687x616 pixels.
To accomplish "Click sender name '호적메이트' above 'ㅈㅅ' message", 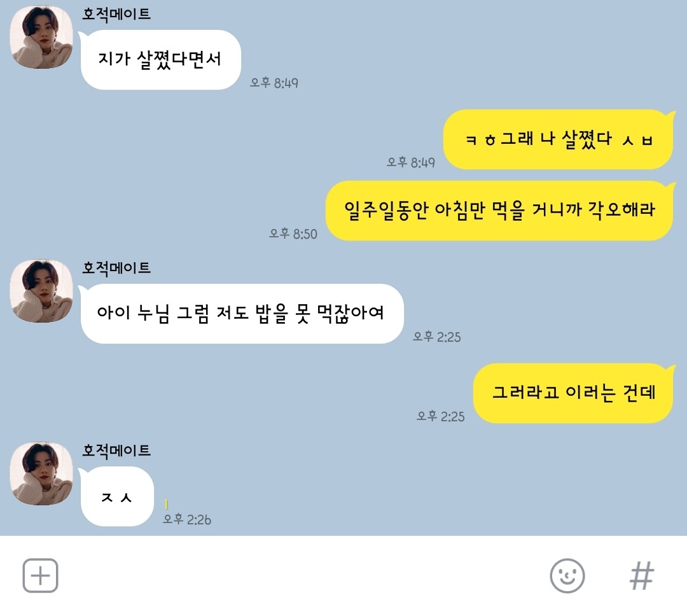I will pyautogui.click(x=116, y=451).
